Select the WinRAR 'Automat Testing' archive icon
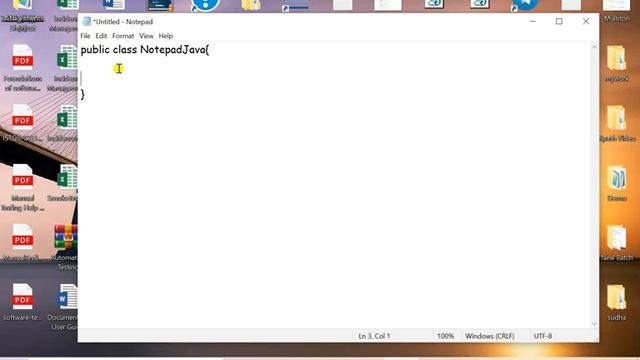This screenshot has width=640, height=360. [65, 247]
